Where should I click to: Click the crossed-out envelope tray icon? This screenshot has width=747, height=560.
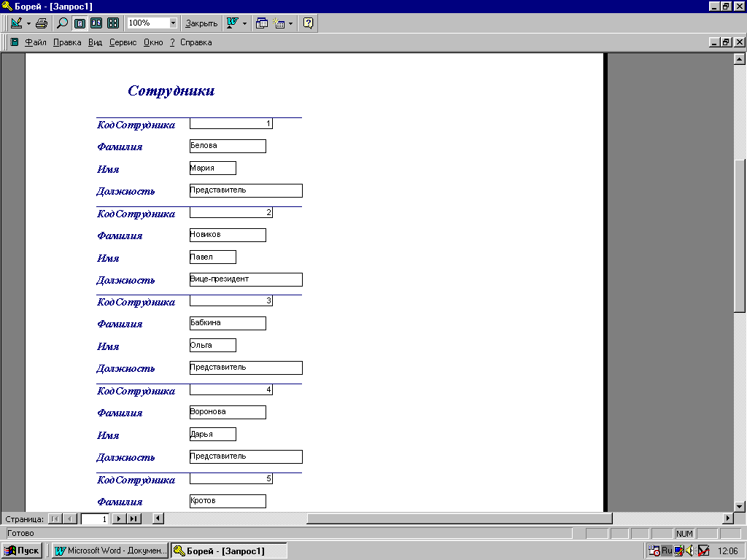[x=703, y=551]
